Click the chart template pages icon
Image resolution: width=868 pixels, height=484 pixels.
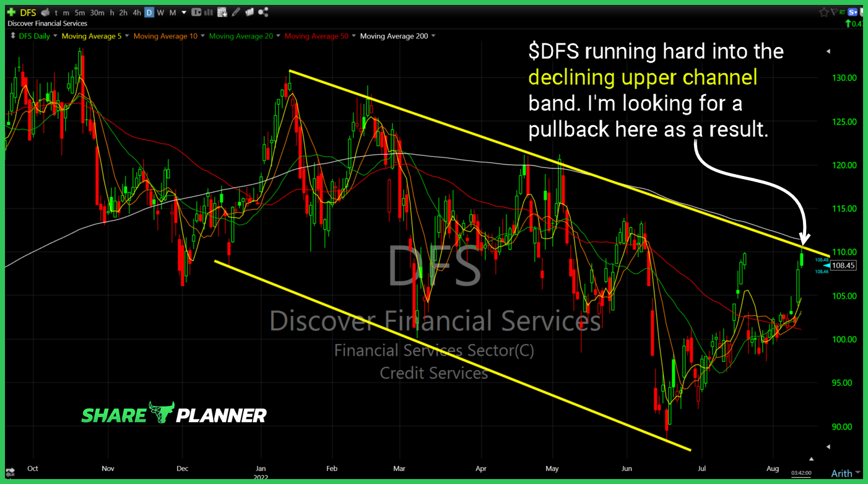tap(250, 12)
